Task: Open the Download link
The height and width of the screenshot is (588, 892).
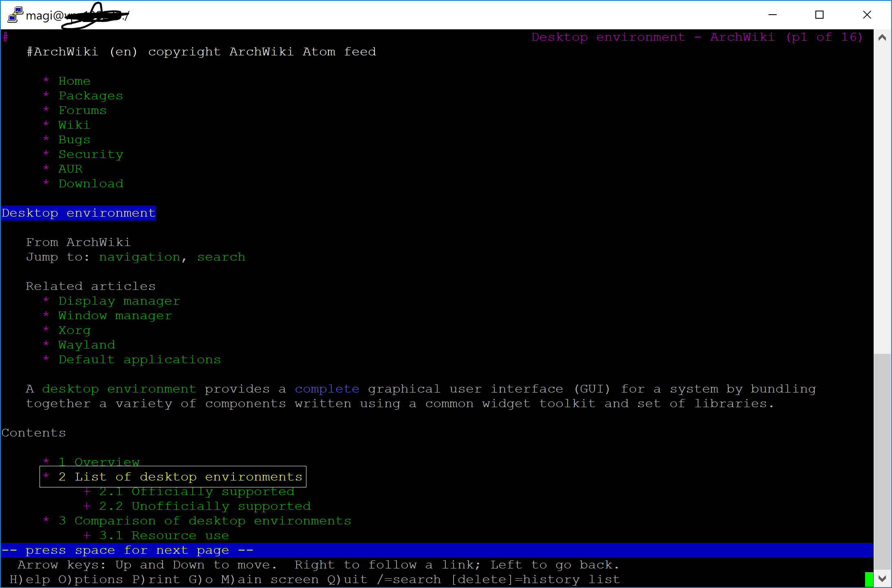Action: 90,184
